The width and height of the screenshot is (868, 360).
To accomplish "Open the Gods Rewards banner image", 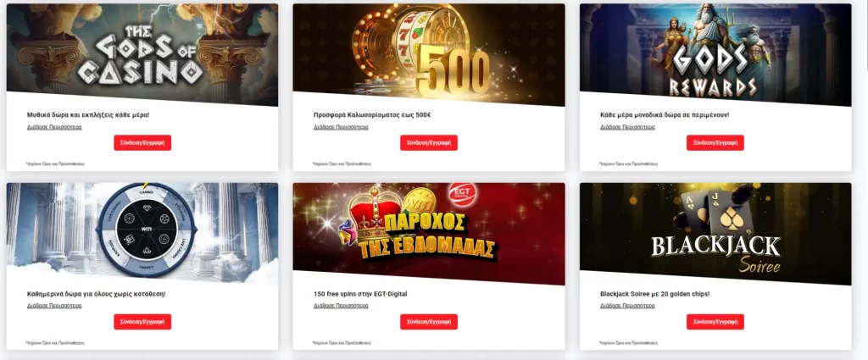I will (715, 54).
